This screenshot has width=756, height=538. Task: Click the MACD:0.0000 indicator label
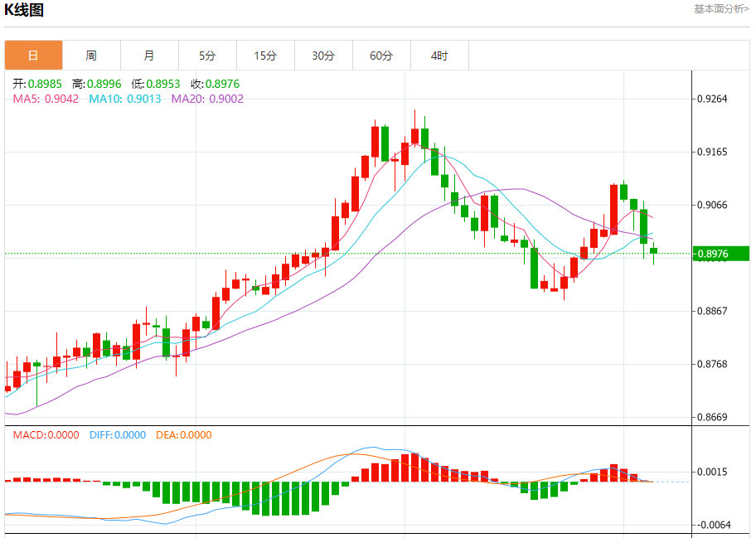[x=46, y=435]
